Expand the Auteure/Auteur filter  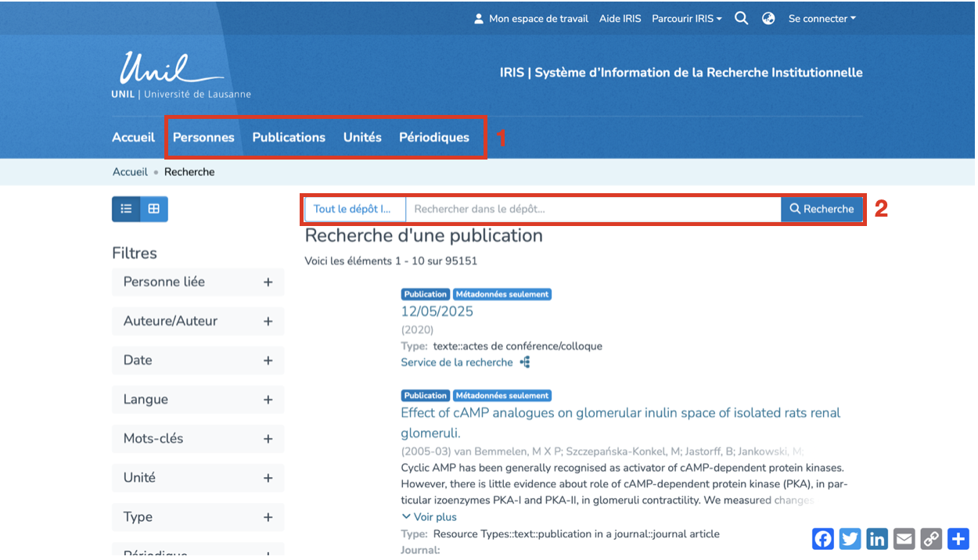[268, 321]
